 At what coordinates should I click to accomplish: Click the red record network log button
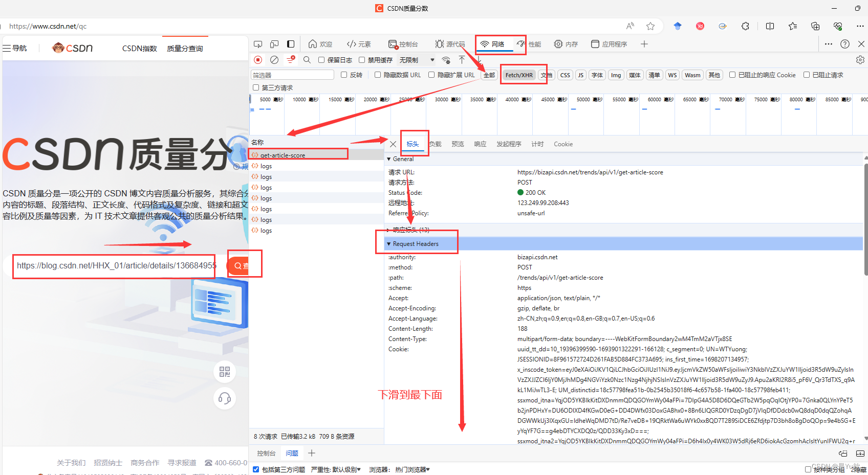coord(258,60)
